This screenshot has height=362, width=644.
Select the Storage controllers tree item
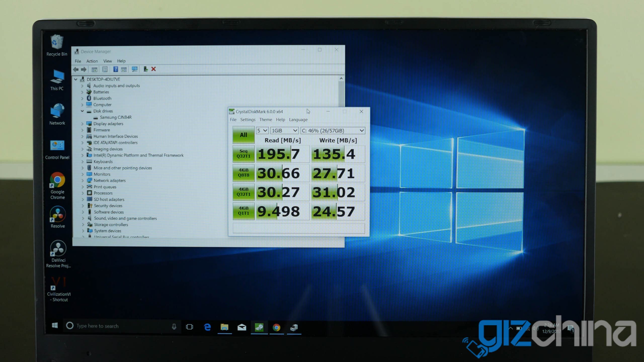pyautogui.click(x=111, y=225)
